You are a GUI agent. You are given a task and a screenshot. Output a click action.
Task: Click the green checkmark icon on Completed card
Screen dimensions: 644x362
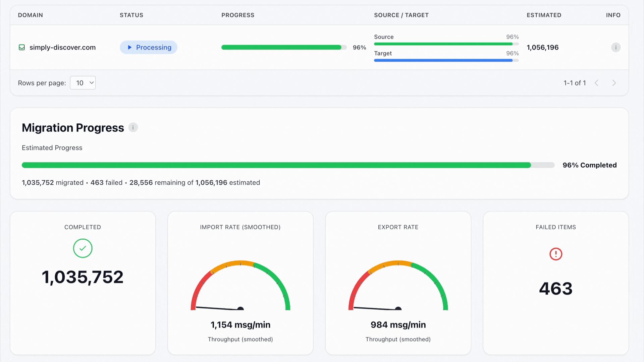tap(83, 248)
